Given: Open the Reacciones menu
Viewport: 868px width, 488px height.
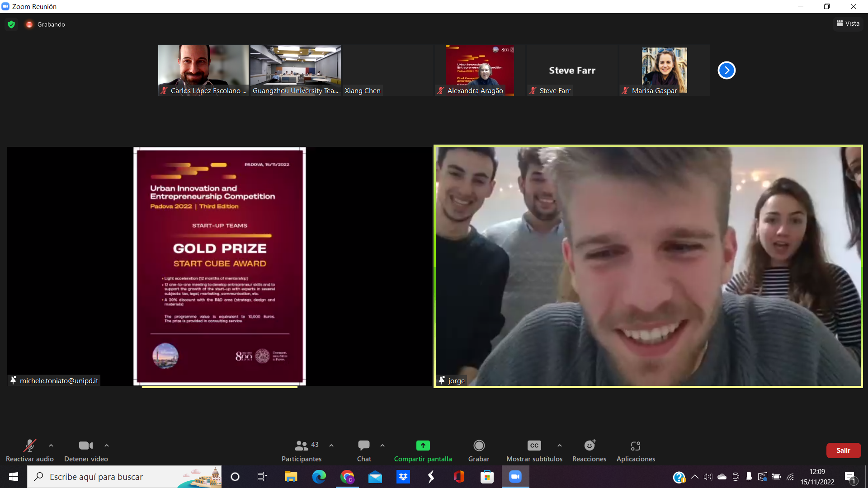Looking at the screenshot, I should click(589, 450).
